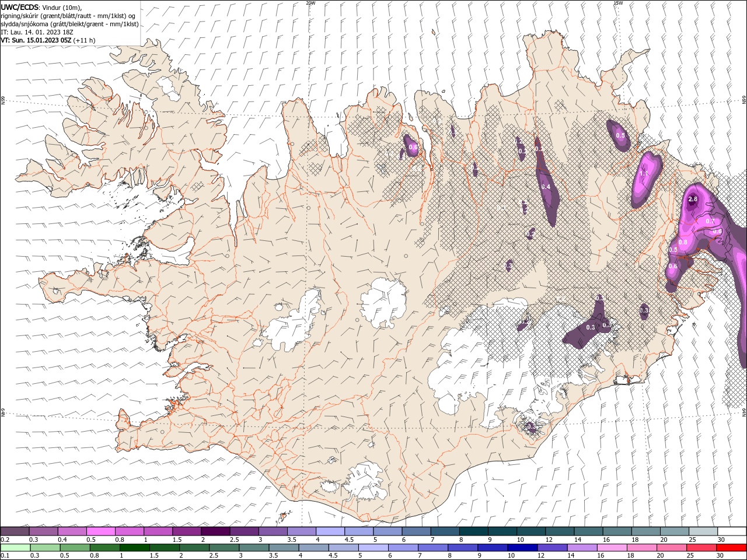Screen dimensions: 747x560
Task: Click the upper-row swatch between 0.3 and 0.4
Action: pyautogui.click(x=43, y=531)
